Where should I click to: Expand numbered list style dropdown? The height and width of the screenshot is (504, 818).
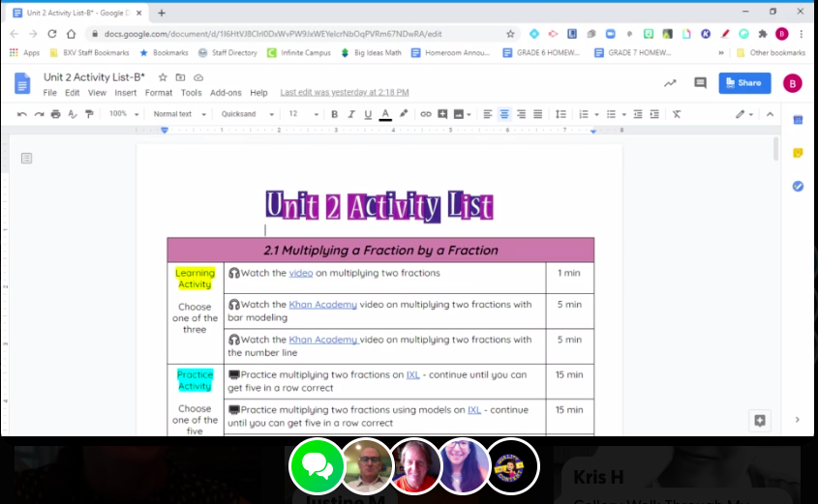tap(596, 115)
